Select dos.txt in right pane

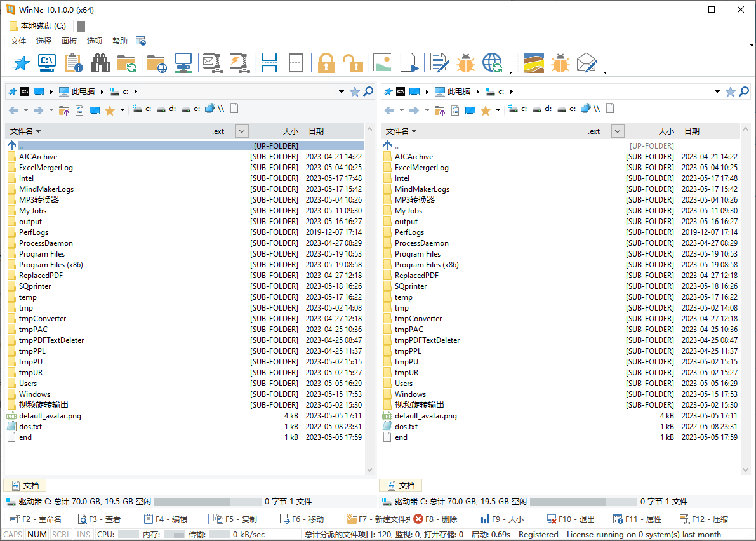[561, 427]
